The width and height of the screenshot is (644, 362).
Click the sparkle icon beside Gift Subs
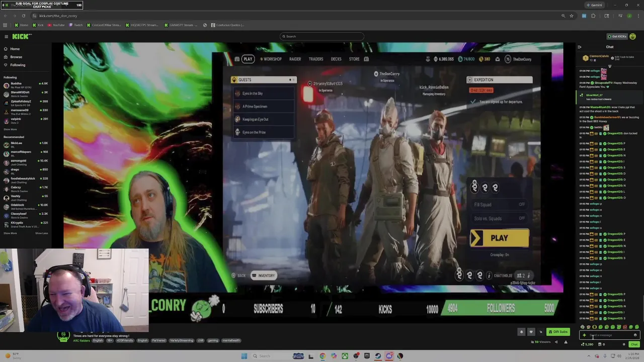pos(541,332)
